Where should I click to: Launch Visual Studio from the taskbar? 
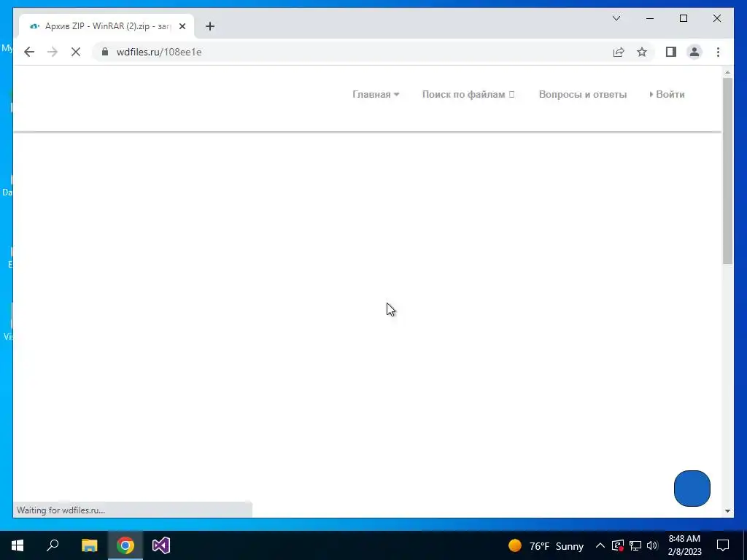(161, 545)
